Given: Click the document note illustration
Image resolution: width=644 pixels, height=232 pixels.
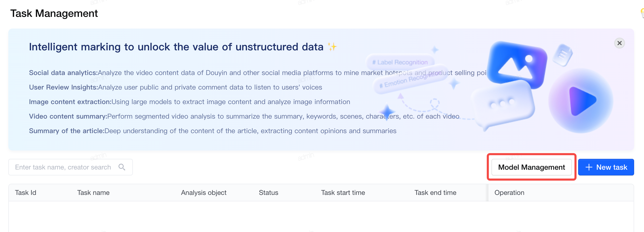Looking at the screenshot, I should point(563,55).
